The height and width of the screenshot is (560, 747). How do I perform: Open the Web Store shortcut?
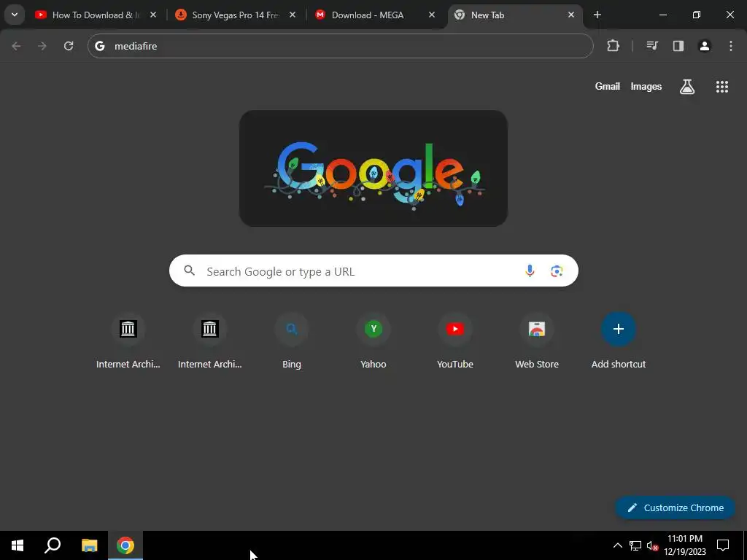coord(537,341)
